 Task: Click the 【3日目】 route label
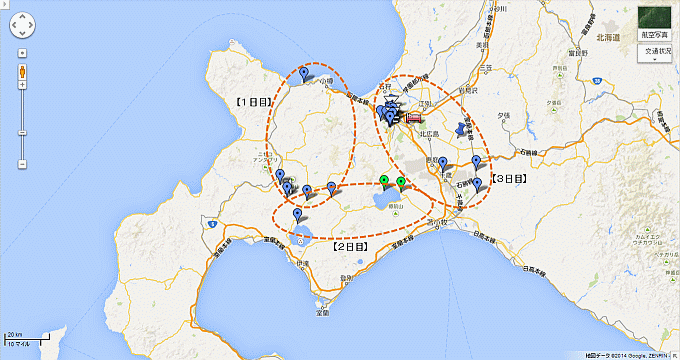tap(509, 178)
